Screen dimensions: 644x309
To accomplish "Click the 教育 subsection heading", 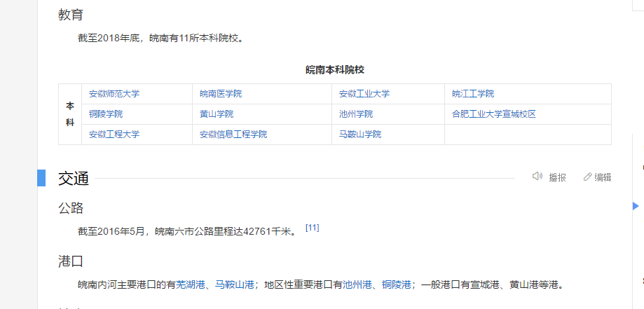I will [x=71, y=15].
